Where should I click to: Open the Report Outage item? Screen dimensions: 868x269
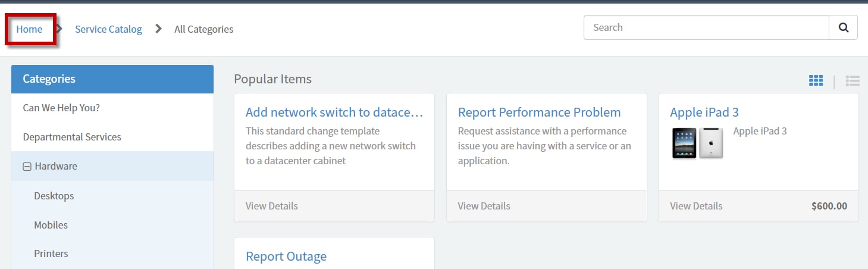[286, 257]
